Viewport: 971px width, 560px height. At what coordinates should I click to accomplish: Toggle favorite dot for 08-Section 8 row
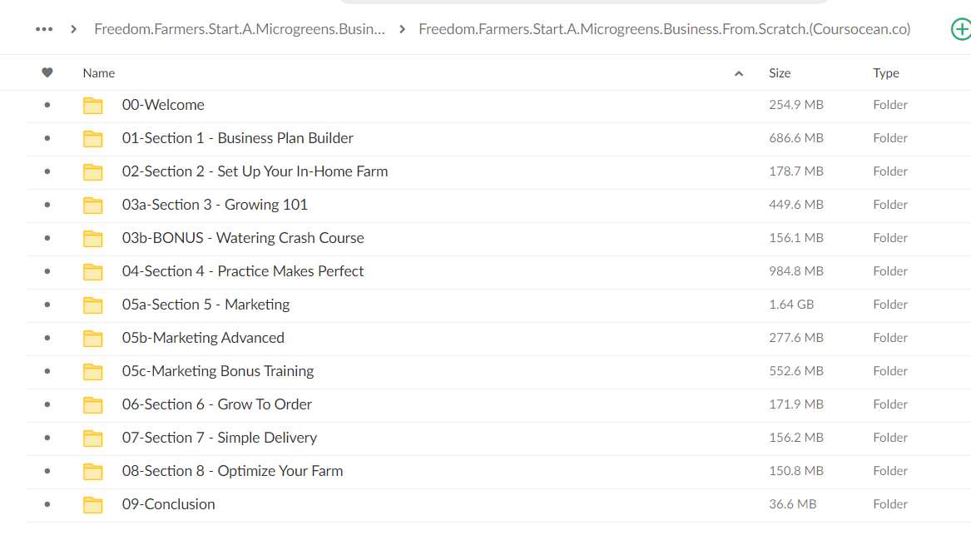tap(47, 471)
